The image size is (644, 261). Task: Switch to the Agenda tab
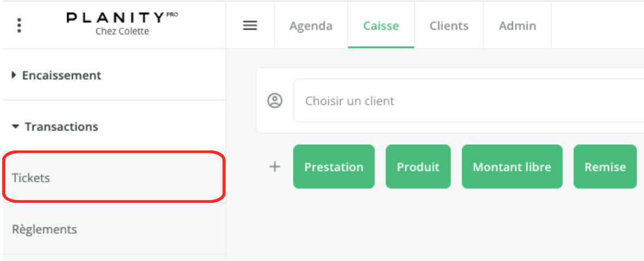pyautogui.click(x=311, y=26)
